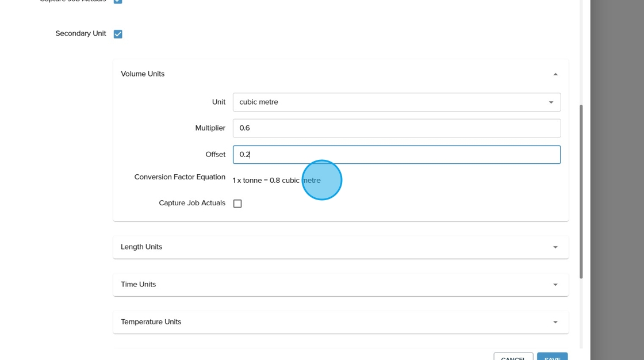Click the Volume Units panel heading
644x360 pixels.
[143, 74]
